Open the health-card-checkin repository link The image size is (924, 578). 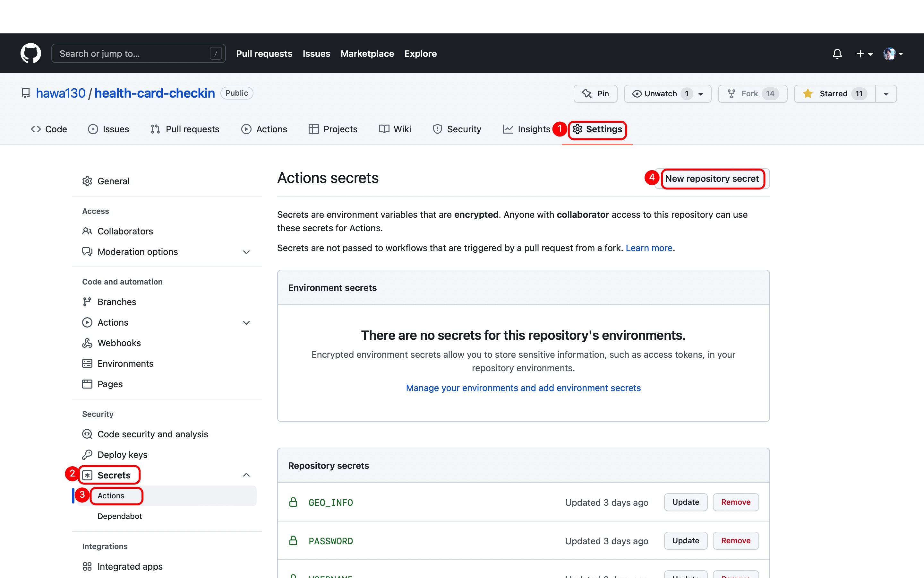pos(155,93)
